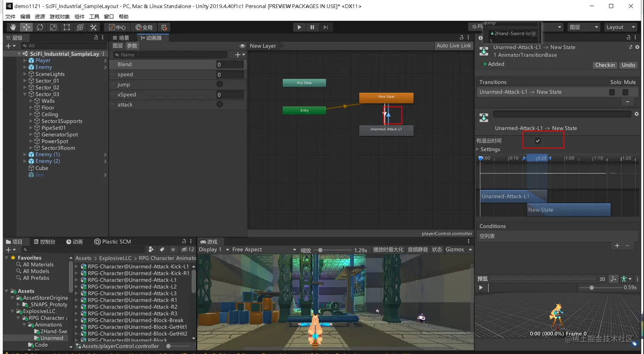Open the 游戏对象 menu
This screenshot has height=354, width=644.
[60, 17]
